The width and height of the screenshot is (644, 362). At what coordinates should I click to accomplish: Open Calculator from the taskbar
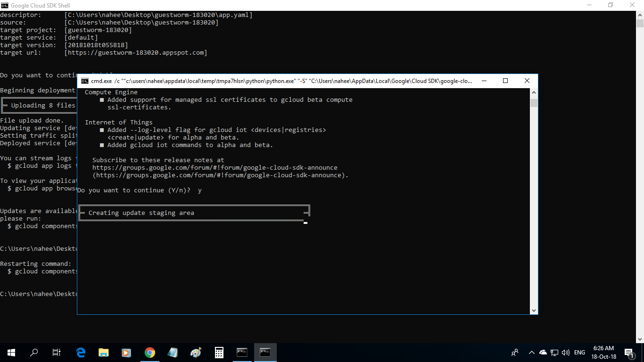coord(219,353)
